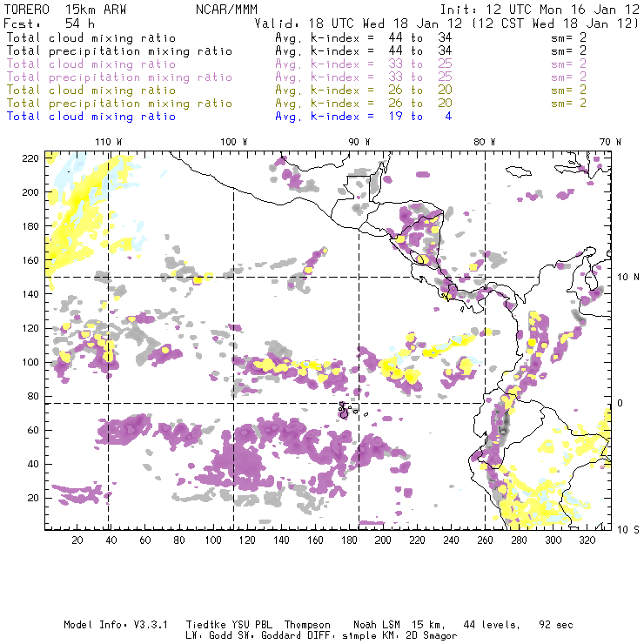Click the '10 N' latitude label

point(628,278)
